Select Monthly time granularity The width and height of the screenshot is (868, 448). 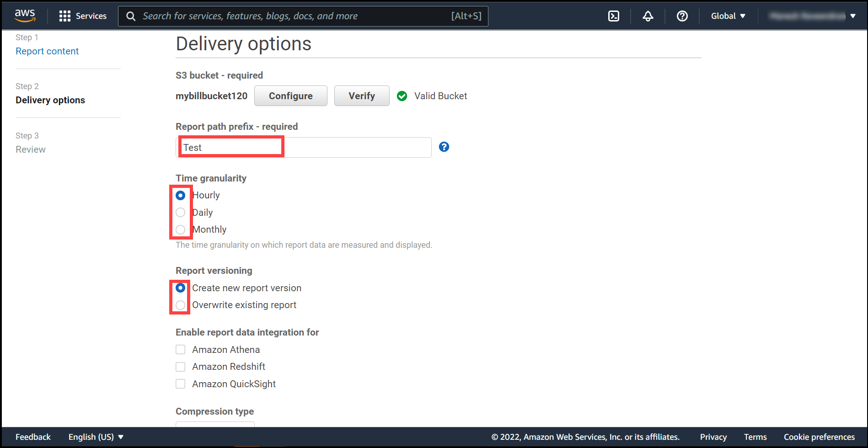(180, 229)
